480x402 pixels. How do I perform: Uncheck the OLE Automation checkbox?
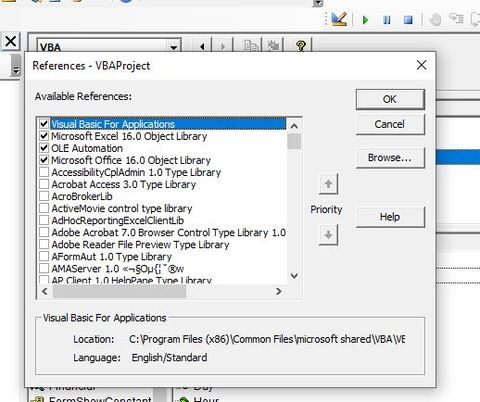tap(44, 148)
